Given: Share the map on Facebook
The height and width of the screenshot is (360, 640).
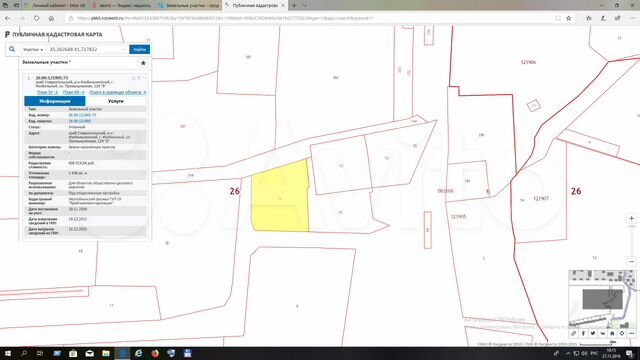Looking at the screenshot, I should point(583,333).
